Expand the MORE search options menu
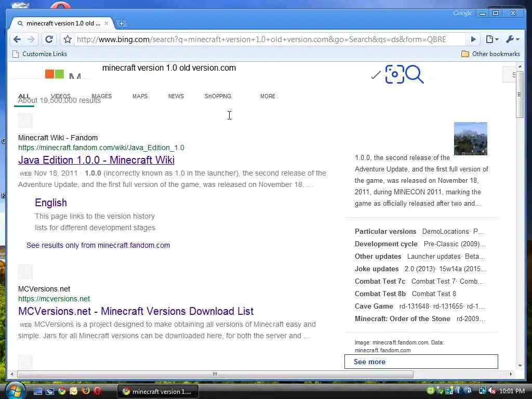The width and height of the screenshot is (532, 399). 268,96
